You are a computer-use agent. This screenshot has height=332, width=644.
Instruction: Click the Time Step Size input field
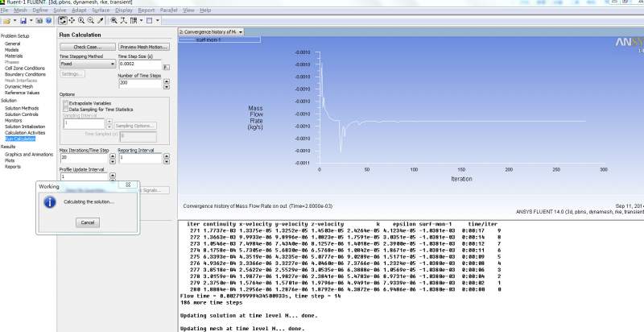pos(140,64)
